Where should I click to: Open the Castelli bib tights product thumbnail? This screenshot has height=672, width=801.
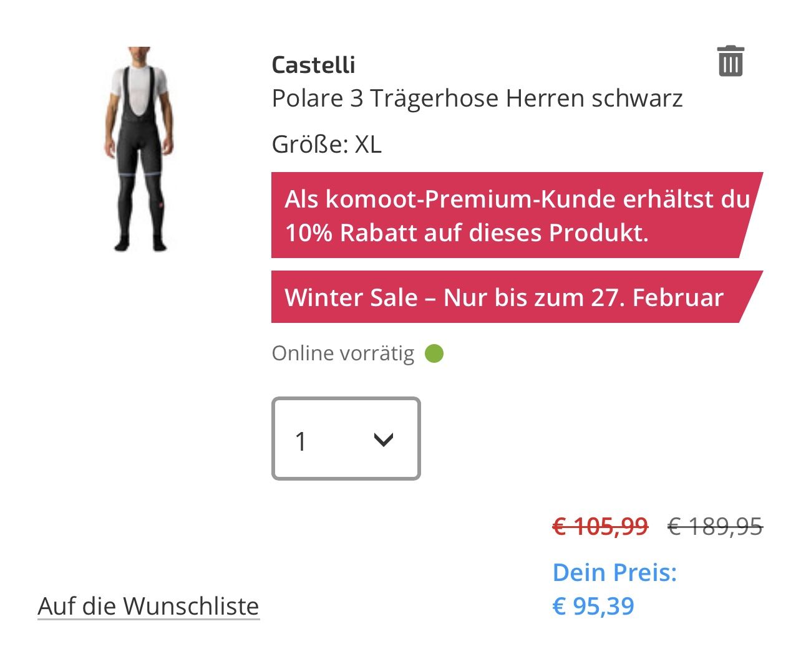tap(138, 150)
